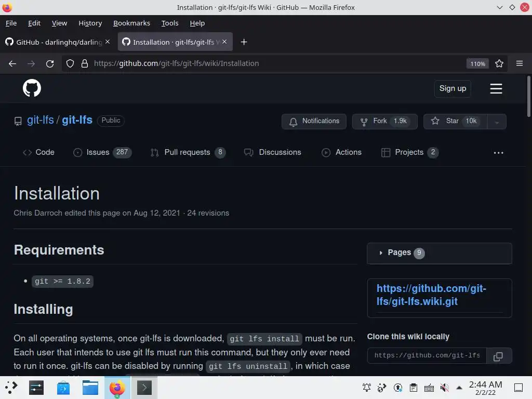The image size is (532, 399).
Task: Open the terminal taskbar icon
Action: [x=144, y=388]
